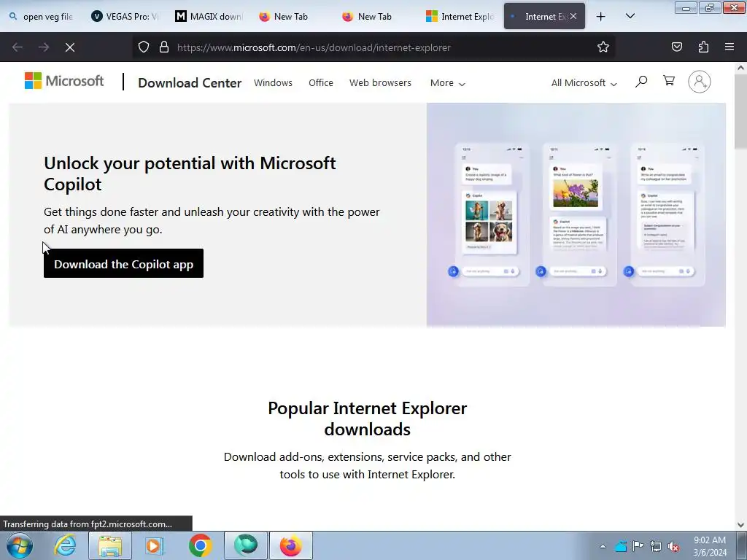Click the Action Center flag tray icon
The width and height of the screenshot is (747, 560).
[x=638, y=545]
